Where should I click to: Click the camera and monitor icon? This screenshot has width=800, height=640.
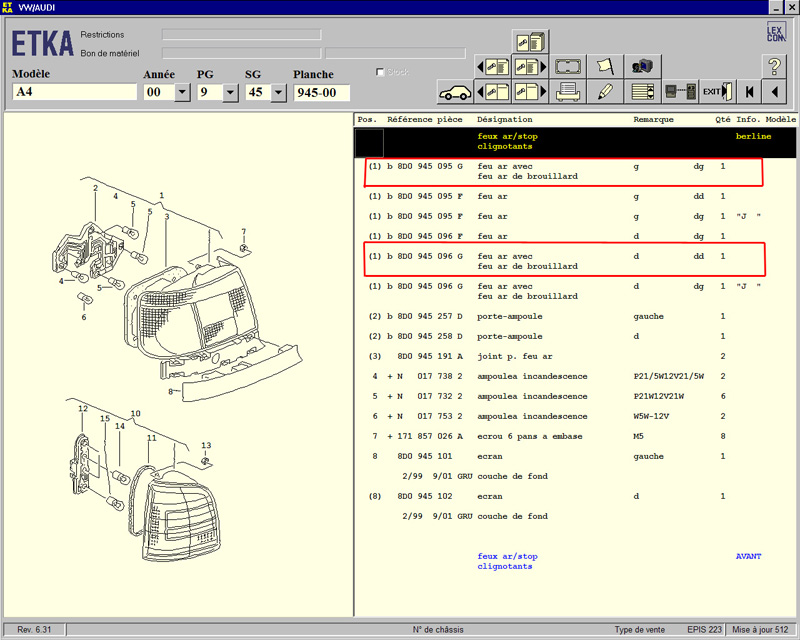point(641,67)
